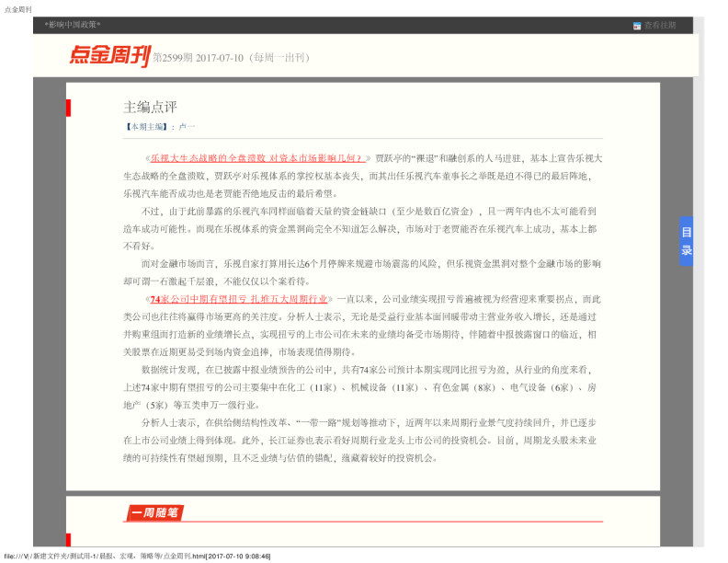The height and width of the screenshot is (563, 728).
Task: Click the calendar icon beside 查看往期
Action: 637,26
